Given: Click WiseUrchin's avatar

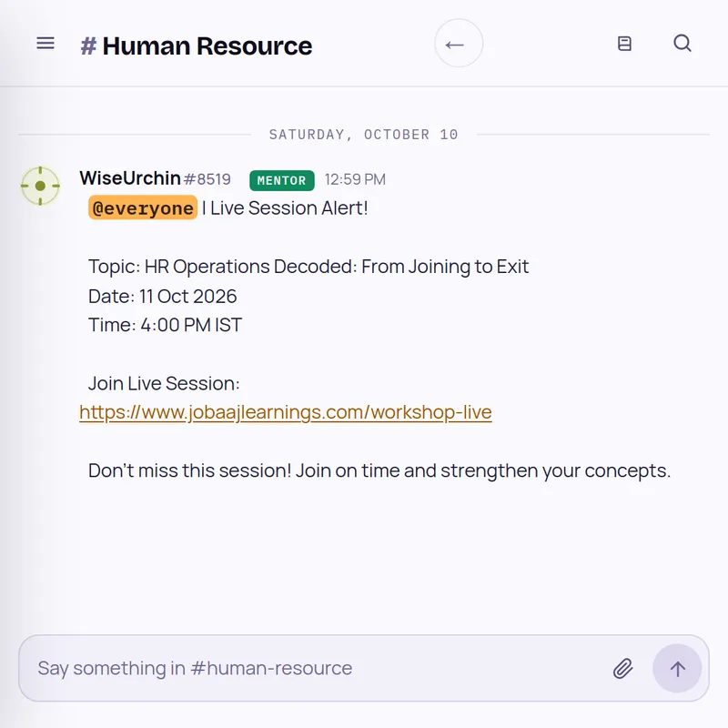Looking at the screenshot, I should [x=40, y=186].
